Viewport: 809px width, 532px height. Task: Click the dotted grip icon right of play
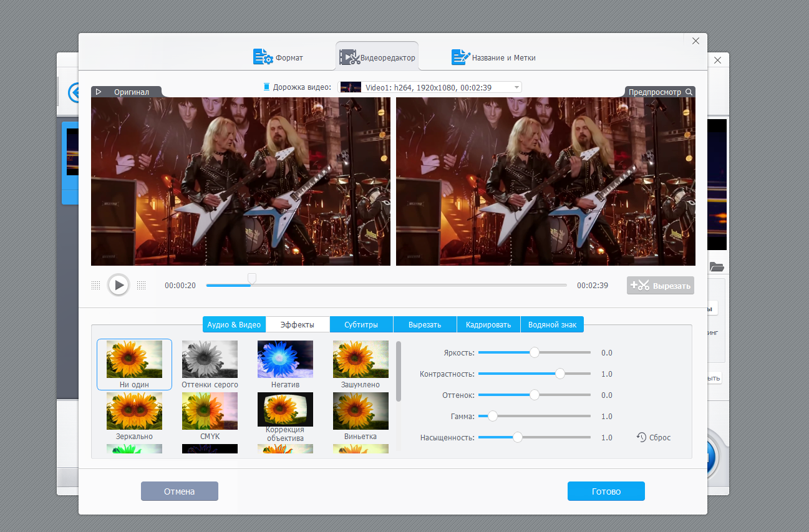[x=141, y=285]
